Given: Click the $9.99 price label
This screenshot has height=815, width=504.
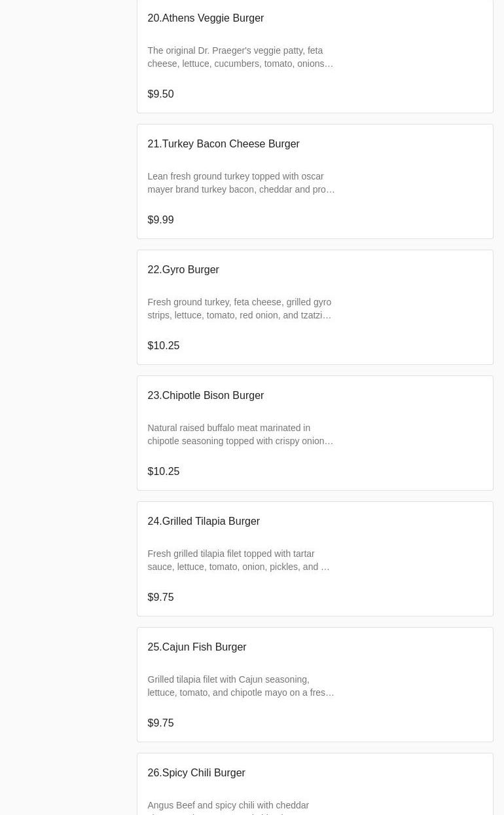Looking at the screenshot, I should 160,220.
